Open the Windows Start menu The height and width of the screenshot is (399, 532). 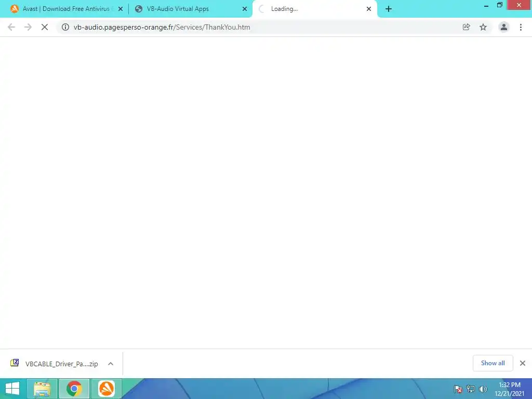(12, 389)
